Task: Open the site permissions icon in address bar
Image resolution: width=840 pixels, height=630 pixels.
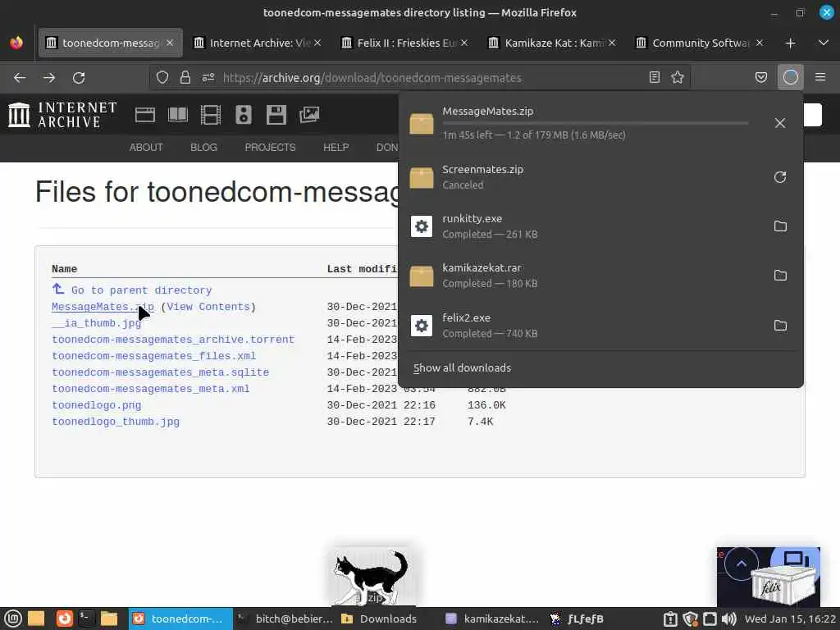Action: click(x=208, y=78)
